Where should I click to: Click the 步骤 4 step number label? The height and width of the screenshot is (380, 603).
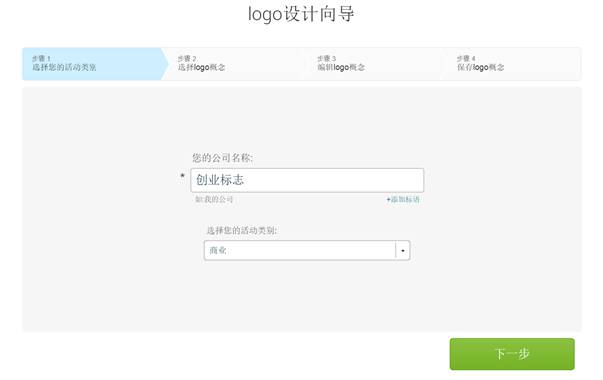coord(466,58)
